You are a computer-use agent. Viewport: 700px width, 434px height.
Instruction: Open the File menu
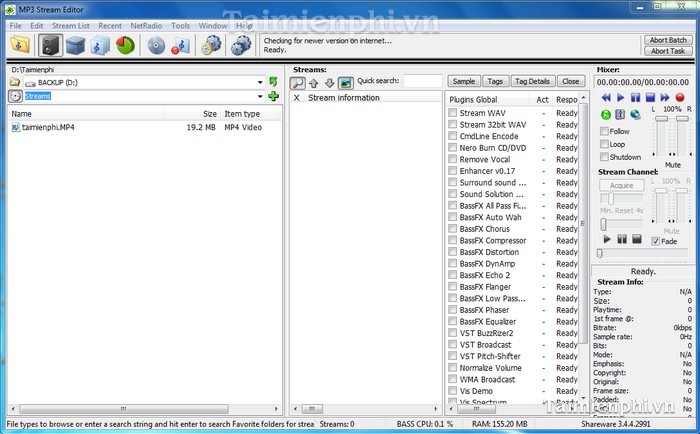[16, 26]
